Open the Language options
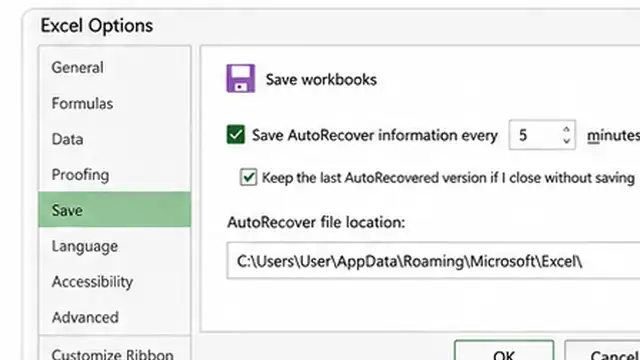This screenshot has height=360, width=640. tap(114, 246)
